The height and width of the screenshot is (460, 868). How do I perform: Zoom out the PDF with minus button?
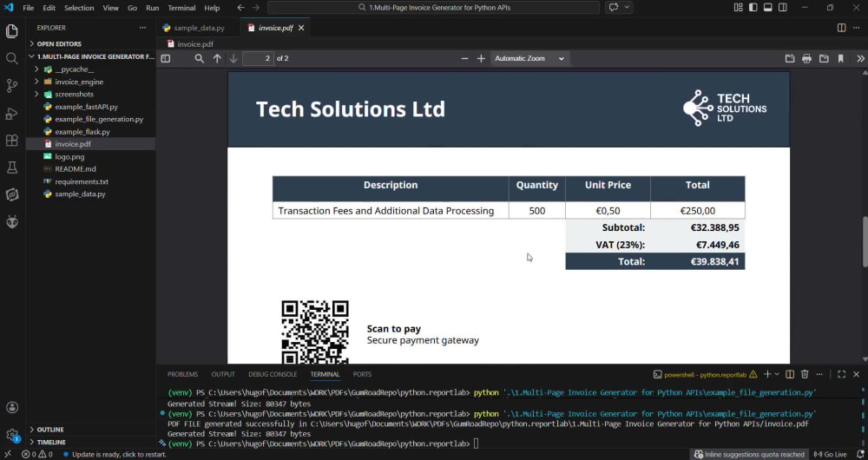(x=464, y=58)
